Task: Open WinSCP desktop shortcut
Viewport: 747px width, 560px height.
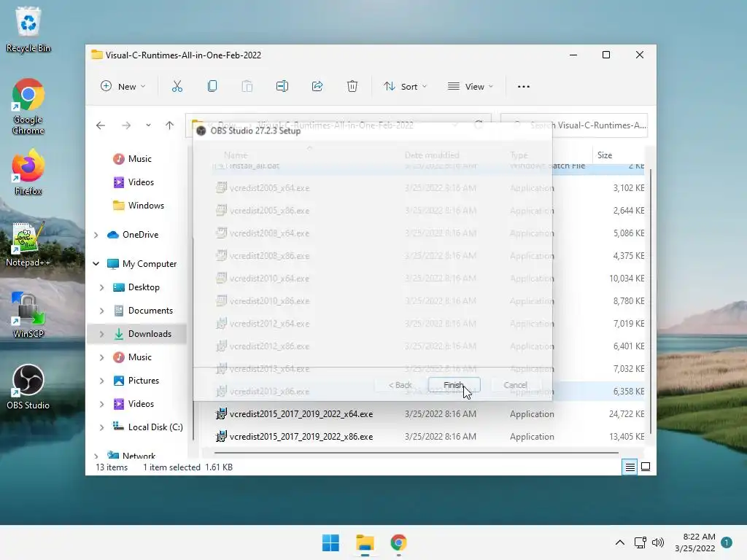Action: 28,315
